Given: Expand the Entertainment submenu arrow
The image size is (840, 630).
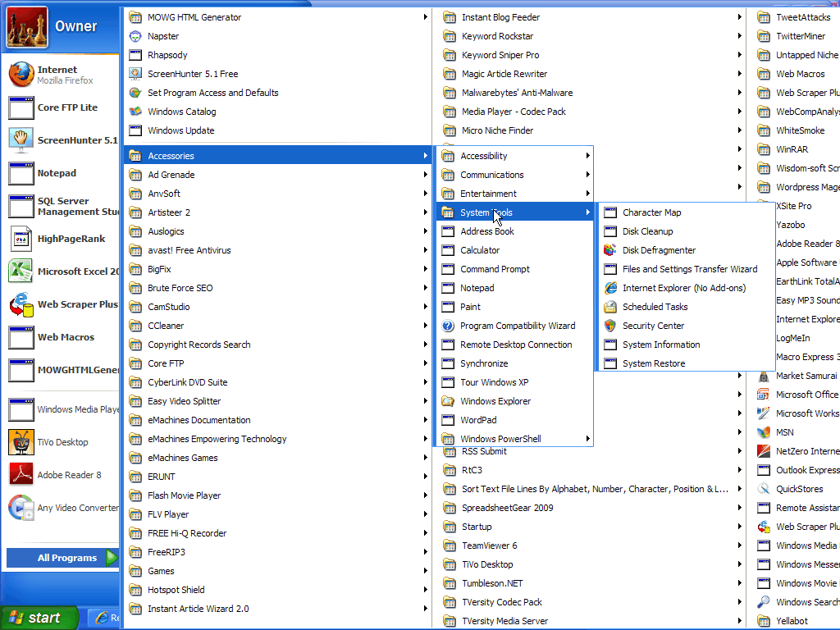Looking at the screenshot, I should [x=587, y=194].
